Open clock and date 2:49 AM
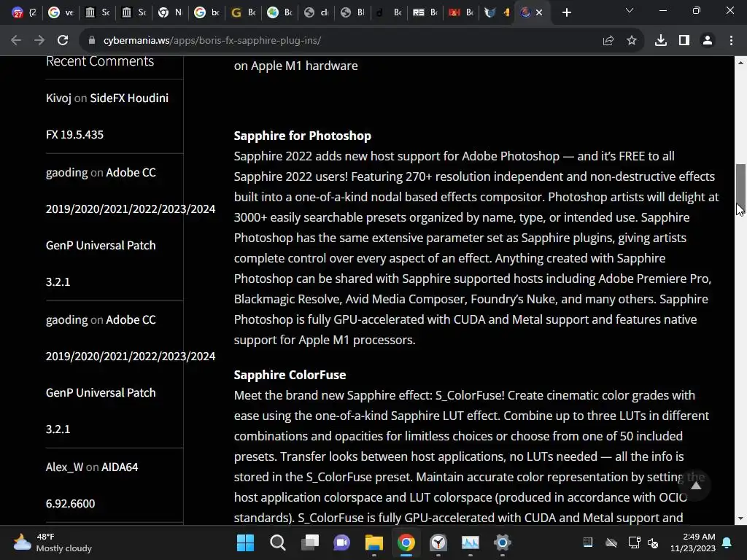Viewport: 747px width, 560px height. pos(693,542)
